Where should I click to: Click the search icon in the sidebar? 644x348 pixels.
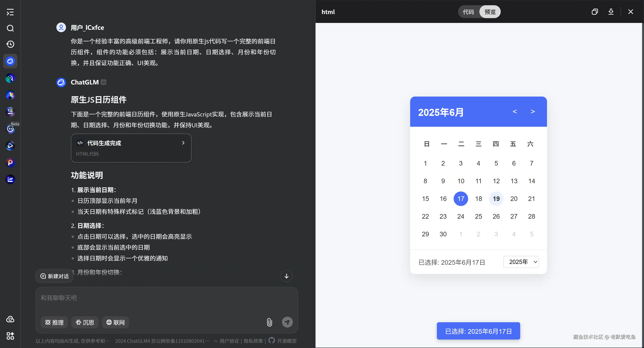(x=10, y=28)
